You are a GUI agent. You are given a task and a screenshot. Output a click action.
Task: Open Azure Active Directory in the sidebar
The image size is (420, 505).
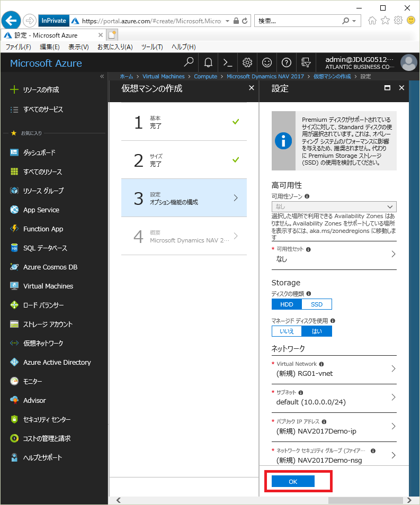click(51, 362)
